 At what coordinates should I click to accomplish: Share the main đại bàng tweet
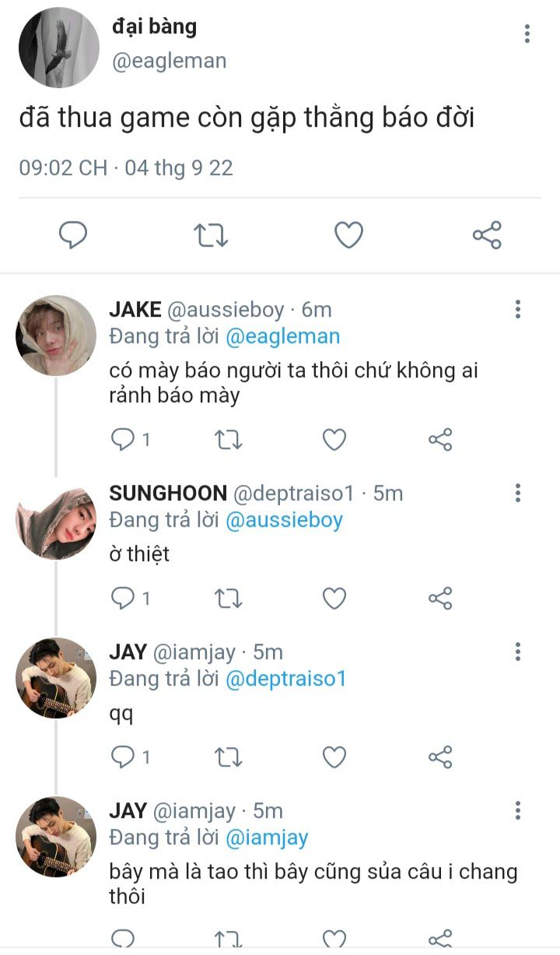(487, 234)
